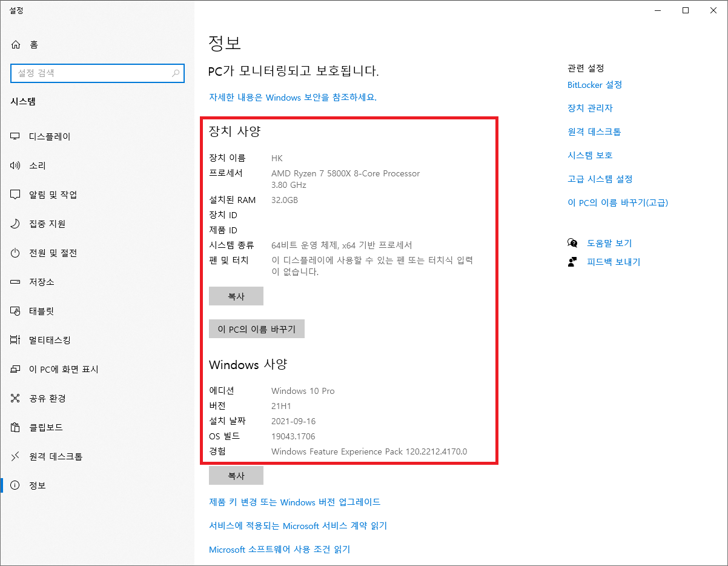This screenshot has width=728, height=566.
Task: Click the 태블릿 icon
Action: click(x=16, y=311)
